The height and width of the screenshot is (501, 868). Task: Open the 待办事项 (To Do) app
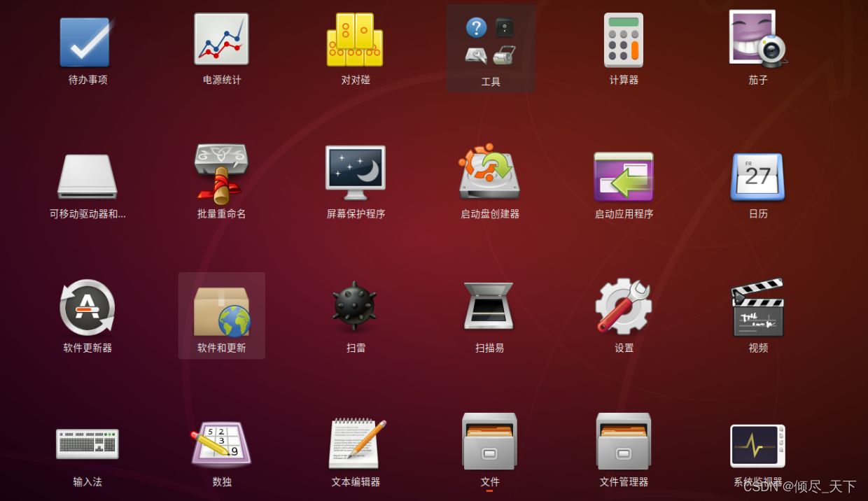(x=85, y=40)
